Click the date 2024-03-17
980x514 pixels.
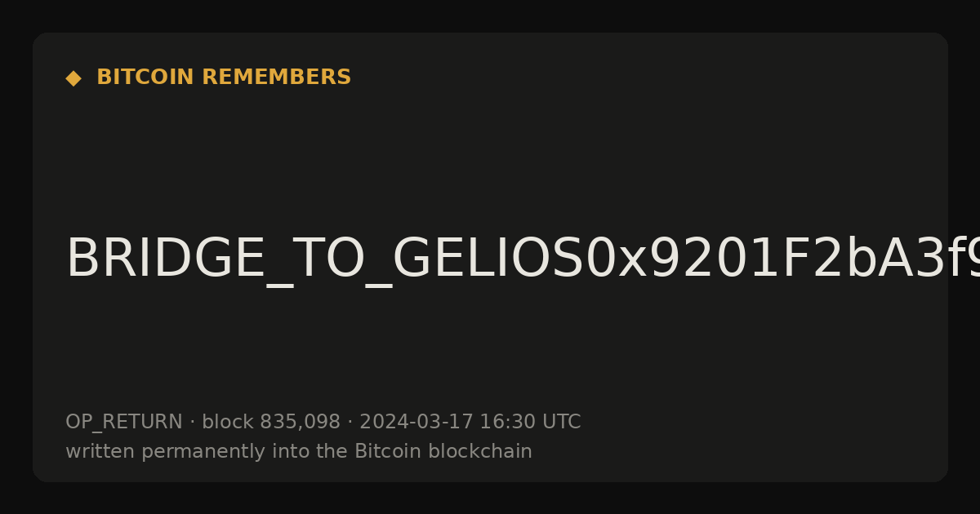coord(416,422)
